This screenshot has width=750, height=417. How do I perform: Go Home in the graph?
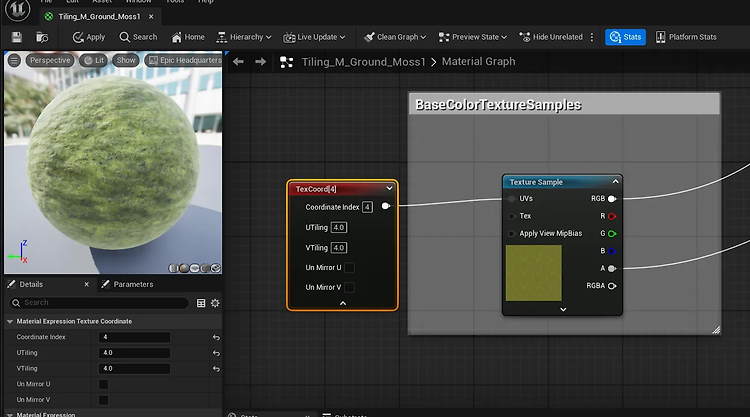pyautogui.click(x=188, y=37)
